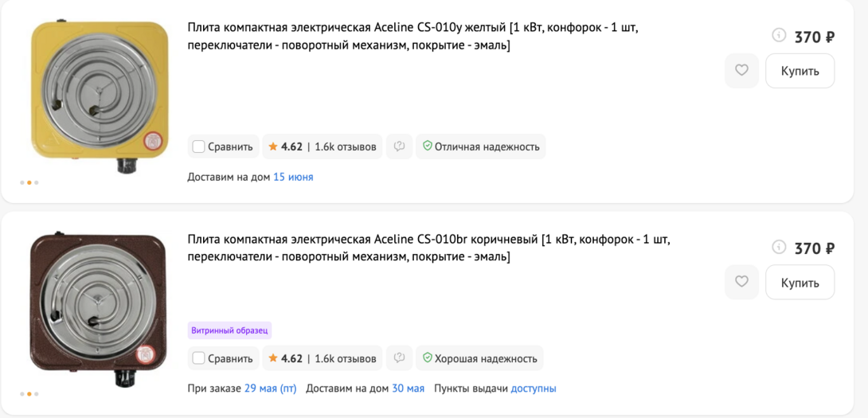Open 1.6k отзывов for brown CS-010br

pyautogui.click(x=346, y=358)
